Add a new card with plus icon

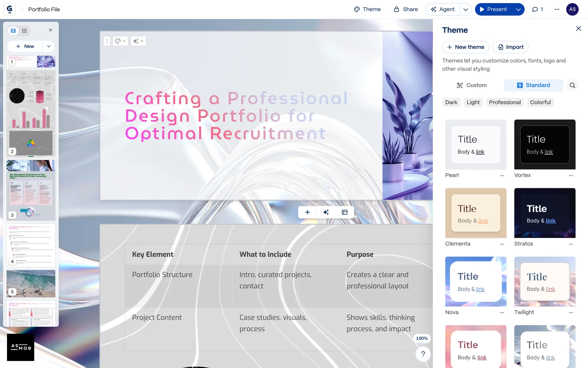click(307, 212)
